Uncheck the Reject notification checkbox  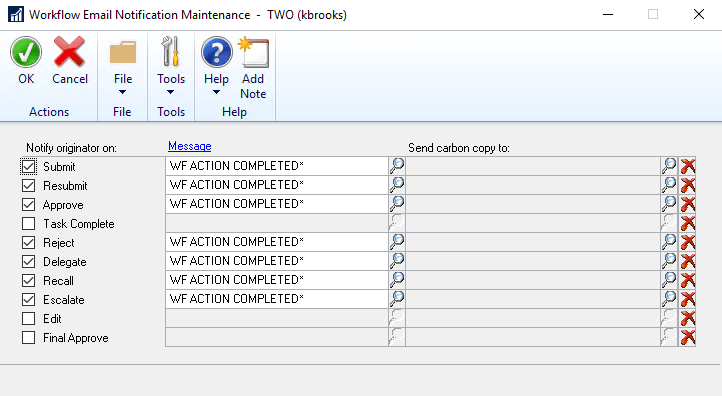(x=29, y=243)
